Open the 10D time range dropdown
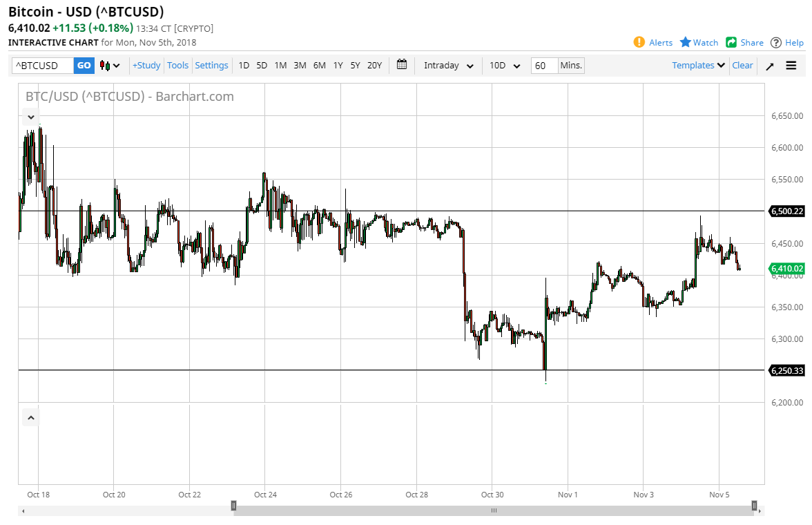This screenshot has width=812, height=525. 505,66
